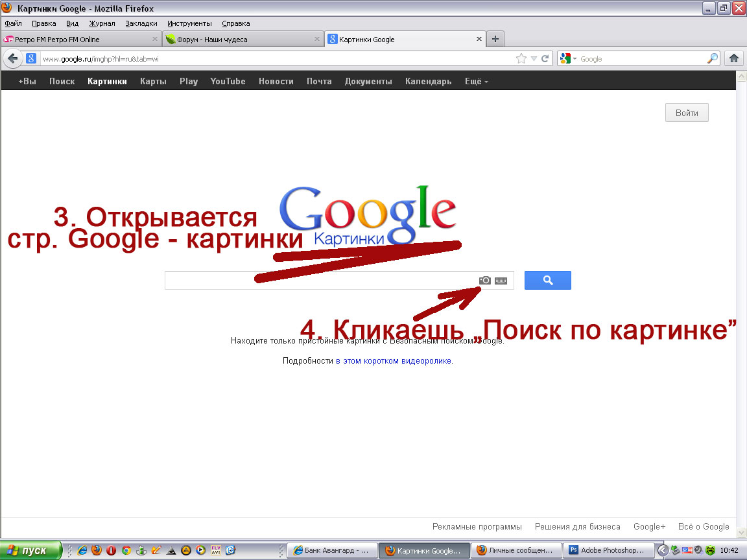The image size is (747, 560).
Task: Open a new tab with the plus button
Action: [x=495, y=39]
